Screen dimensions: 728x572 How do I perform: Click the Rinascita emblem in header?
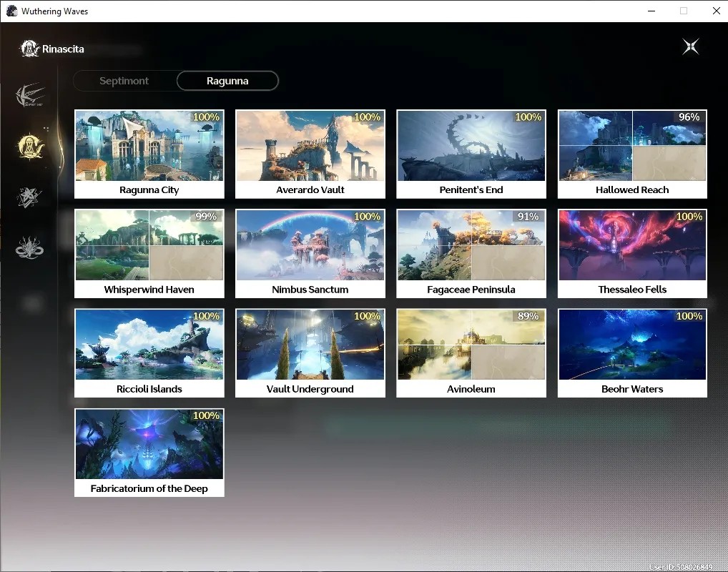pos(30,49)
